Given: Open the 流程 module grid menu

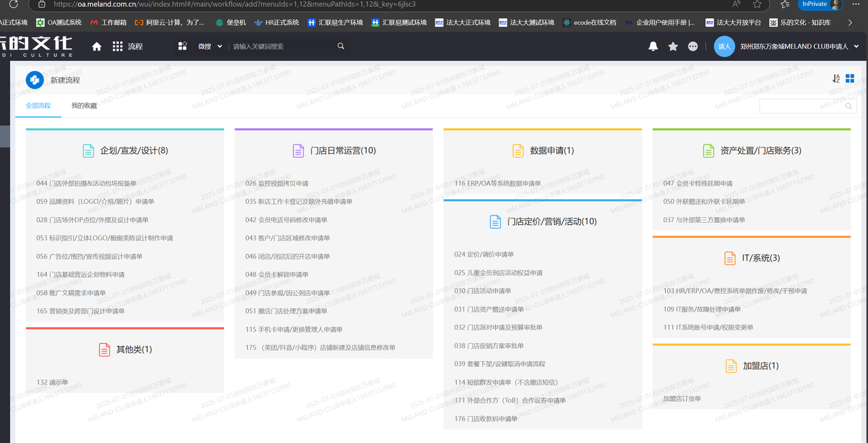Looking at the screenshot, I should pos(118,47).
